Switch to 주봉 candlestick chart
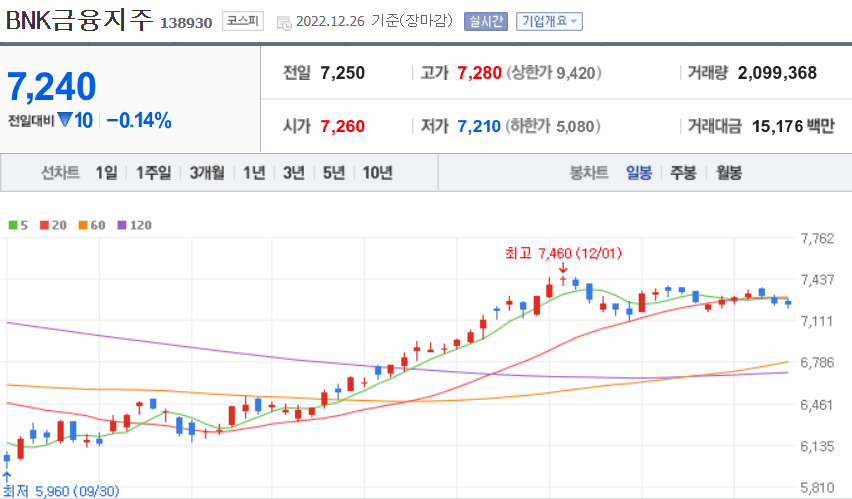The height and width of the screenshot is (499, 852). pos(683,173)
